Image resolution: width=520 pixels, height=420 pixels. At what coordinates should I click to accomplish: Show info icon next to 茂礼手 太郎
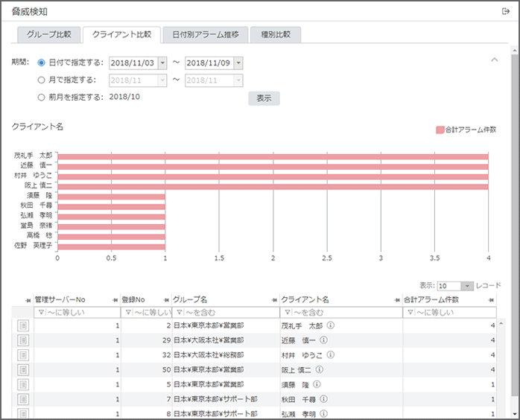point(330,325)
